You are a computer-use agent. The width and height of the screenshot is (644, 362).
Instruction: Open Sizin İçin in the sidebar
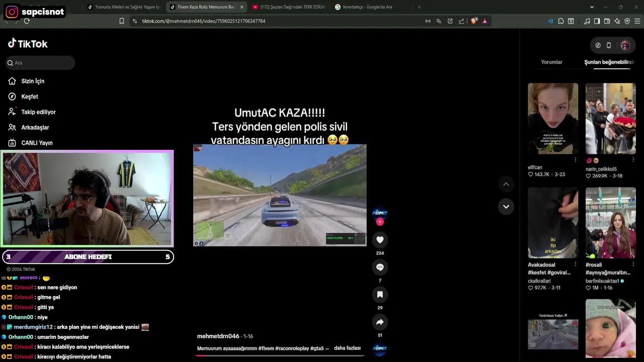click(33, 81)
